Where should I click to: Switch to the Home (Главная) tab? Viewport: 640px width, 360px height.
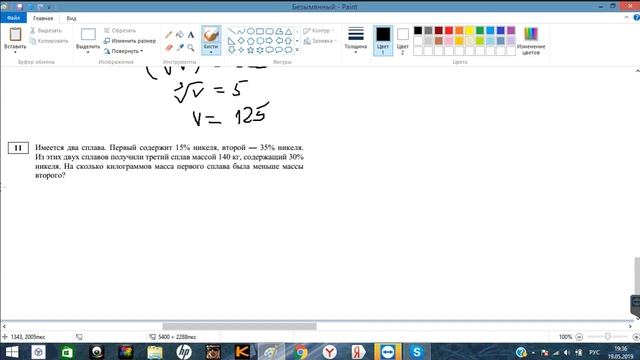coord(43,18)
